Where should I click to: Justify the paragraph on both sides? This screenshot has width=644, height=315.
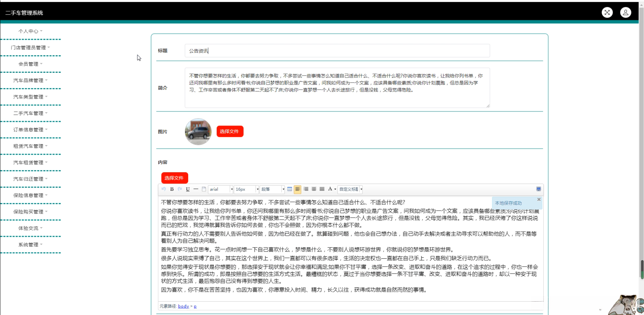(322, 189)
